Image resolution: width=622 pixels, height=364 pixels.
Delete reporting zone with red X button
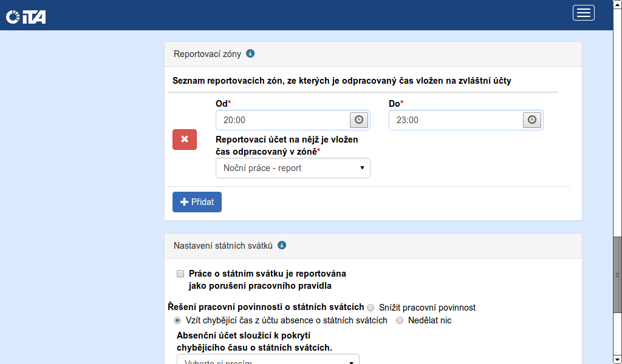[185, 140]
